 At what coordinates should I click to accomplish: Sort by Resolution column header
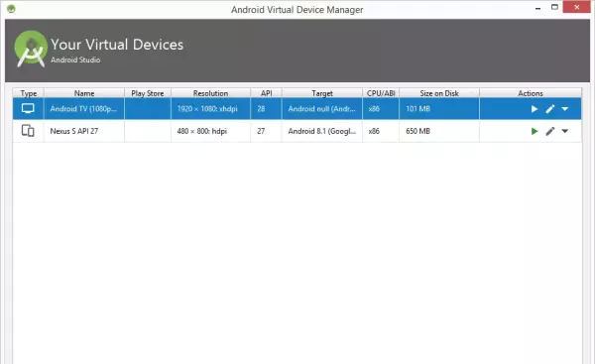pos(210,93)
